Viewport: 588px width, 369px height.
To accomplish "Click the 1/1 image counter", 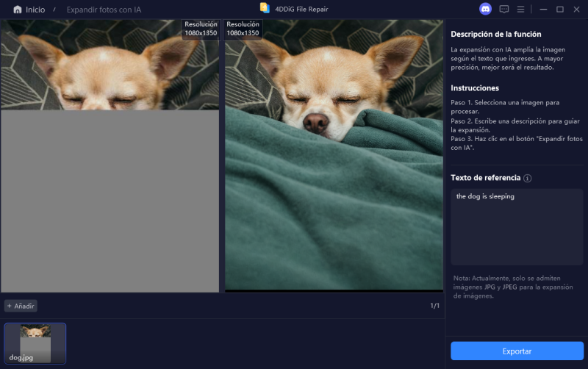I will [x=434, y=306].
